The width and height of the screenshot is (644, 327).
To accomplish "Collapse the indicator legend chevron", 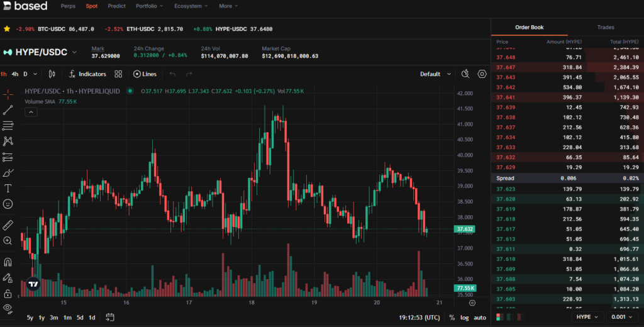I will pyautogui.click(x=31, y=112).
